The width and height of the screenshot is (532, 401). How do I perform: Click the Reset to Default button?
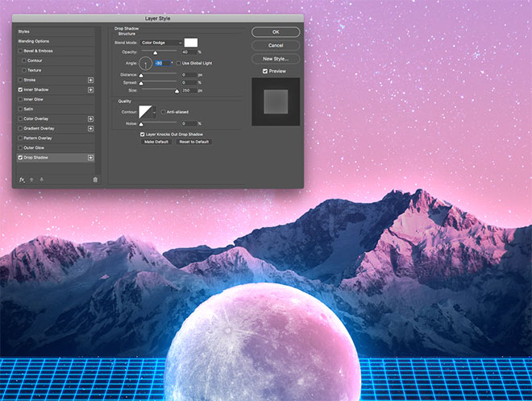194,142
